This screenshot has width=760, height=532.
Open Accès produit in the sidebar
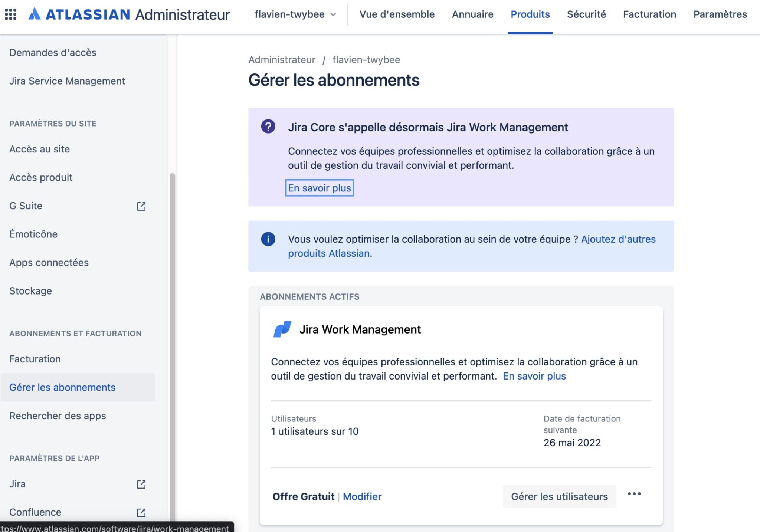coord(78,177)
